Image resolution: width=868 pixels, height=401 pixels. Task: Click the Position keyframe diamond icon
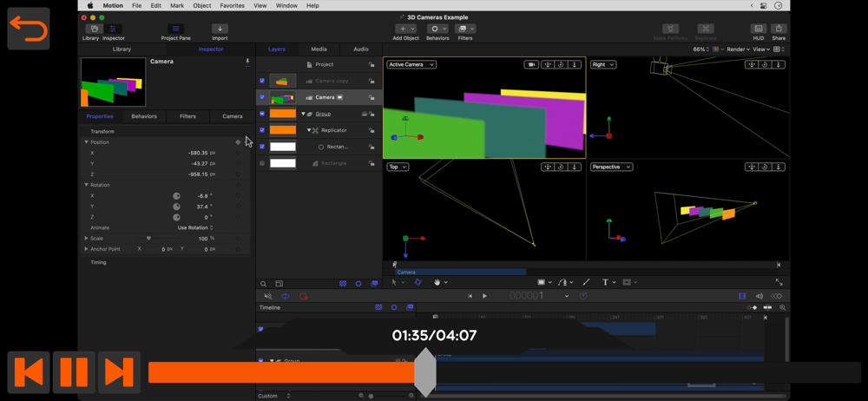point(238,142)
